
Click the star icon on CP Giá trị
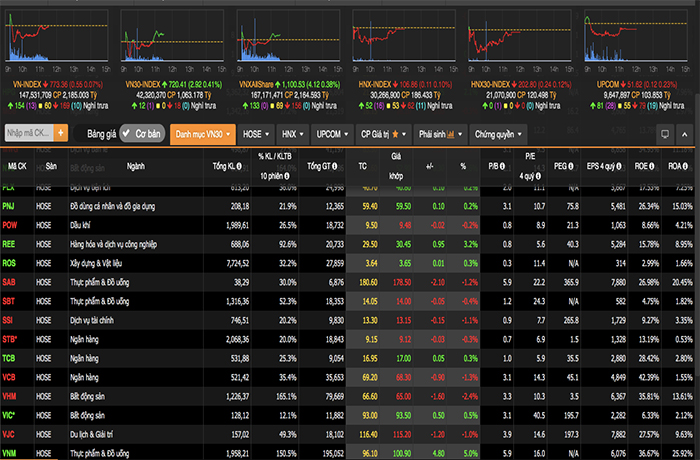[x=396, y=133]
